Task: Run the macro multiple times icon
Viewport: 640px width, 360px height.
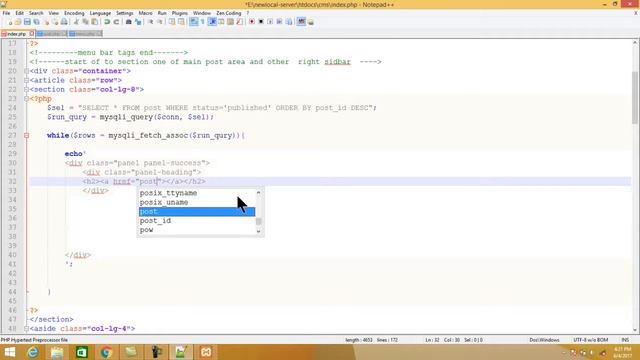Action: [279, 22]
